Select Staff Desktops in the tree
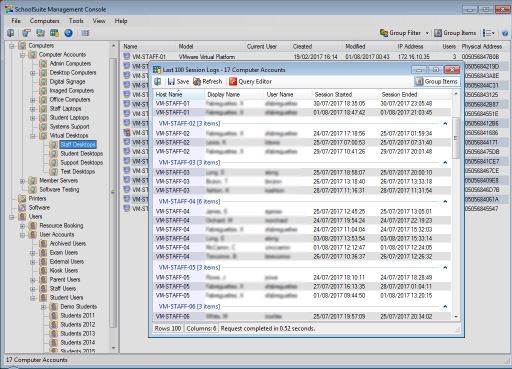The width and height of the screenshot is (512, 369). 78,145
